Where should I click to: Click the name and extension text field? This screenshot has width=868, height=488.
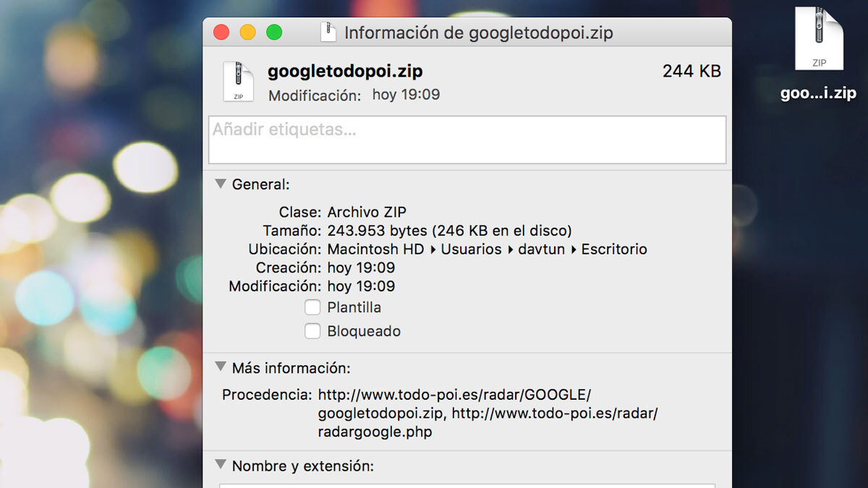click(x=467, y=485)
